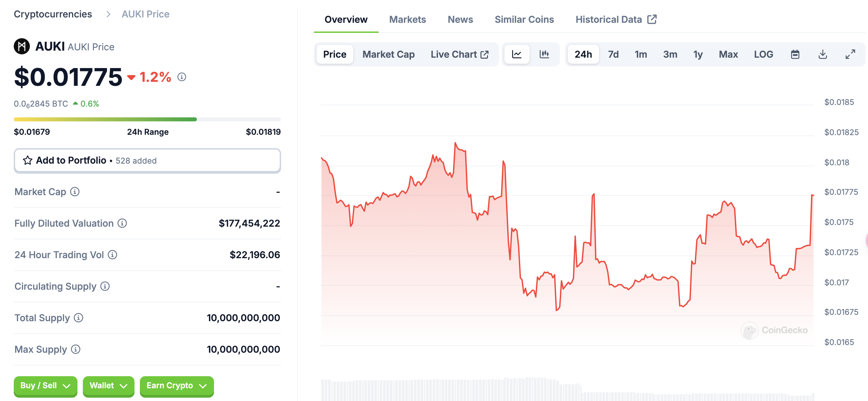The height and width of the screenshot is (401, 868).
Task: Click the 24h Range progress bar
Action: tap(147, 119)
